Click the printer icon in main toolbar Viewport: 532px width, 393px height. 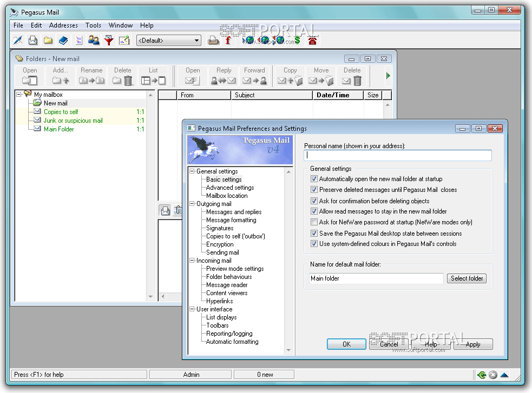(x=213, y=41)
